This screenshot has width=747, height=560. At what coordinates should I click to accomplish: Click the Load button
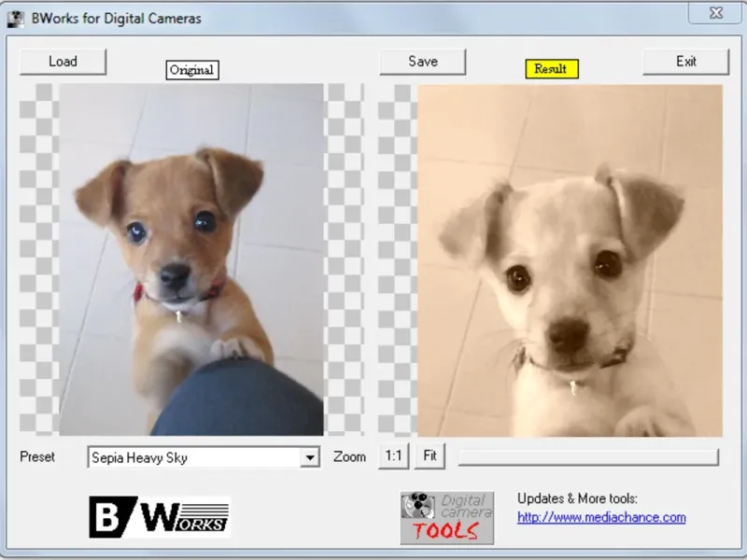pos(63,62)
